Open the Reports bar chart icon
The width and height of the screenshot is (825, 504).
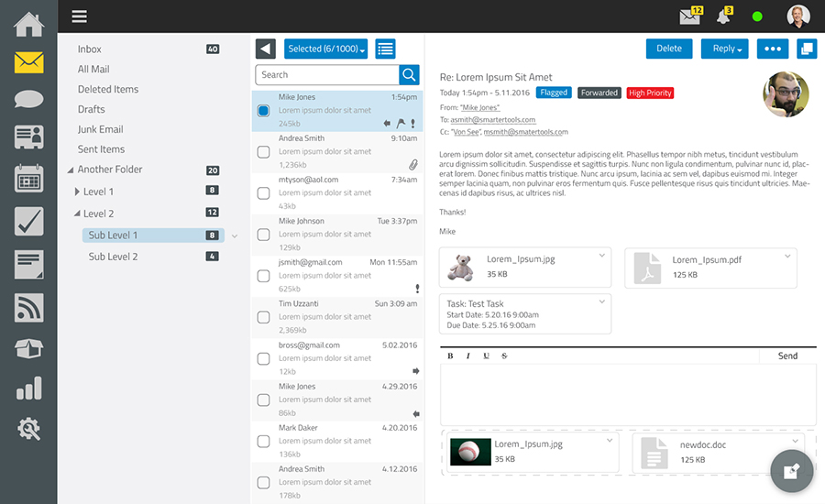tap(28, 388)
